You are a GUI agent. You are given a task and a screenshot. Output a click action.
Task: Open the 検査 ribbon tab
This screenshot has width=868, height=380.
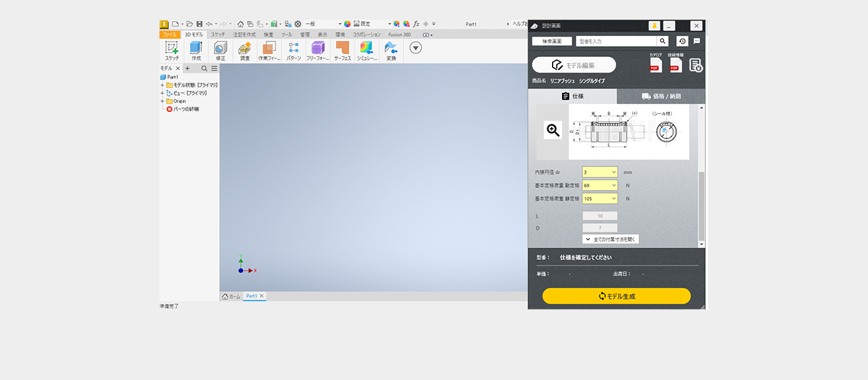tap(269, 35)
